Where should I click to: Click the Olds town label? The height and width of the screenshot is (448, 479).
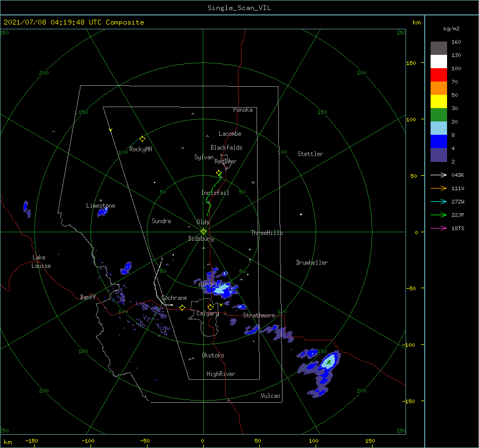pos(203,222)
